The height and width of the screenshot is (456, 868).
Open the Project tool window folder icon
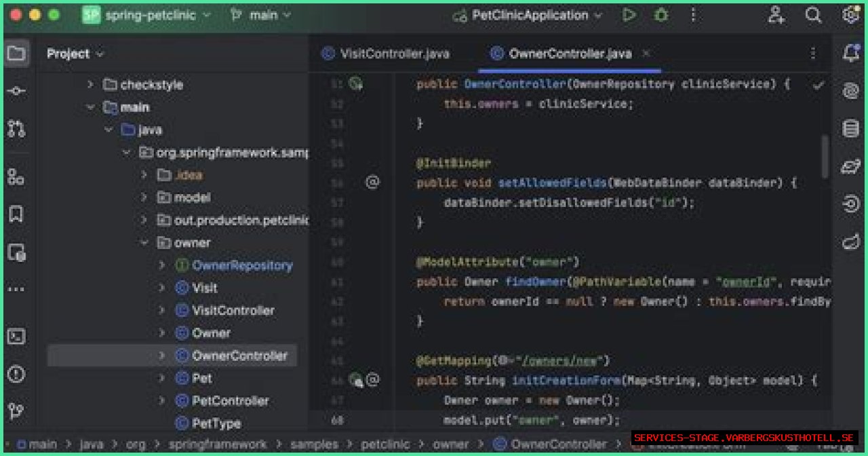(x=17, y=54)
